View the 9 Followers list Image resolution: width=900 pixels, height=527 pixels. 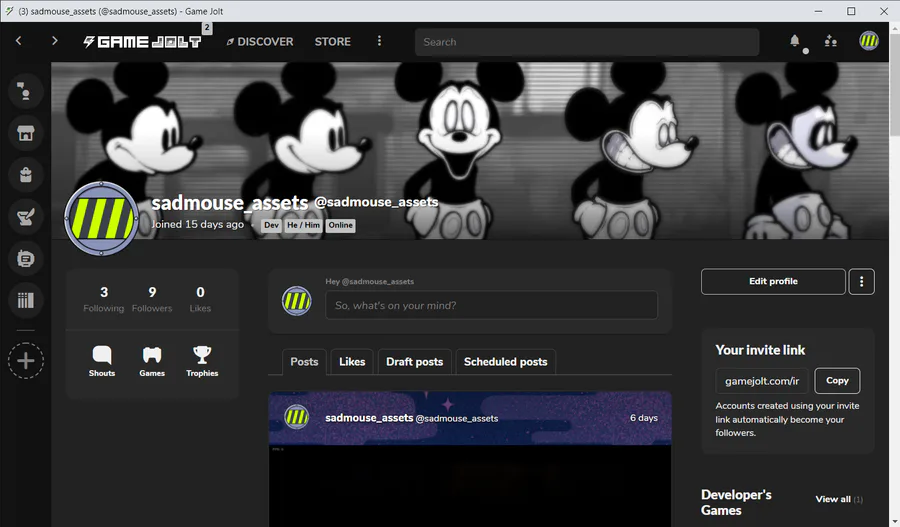coord(152,300)
